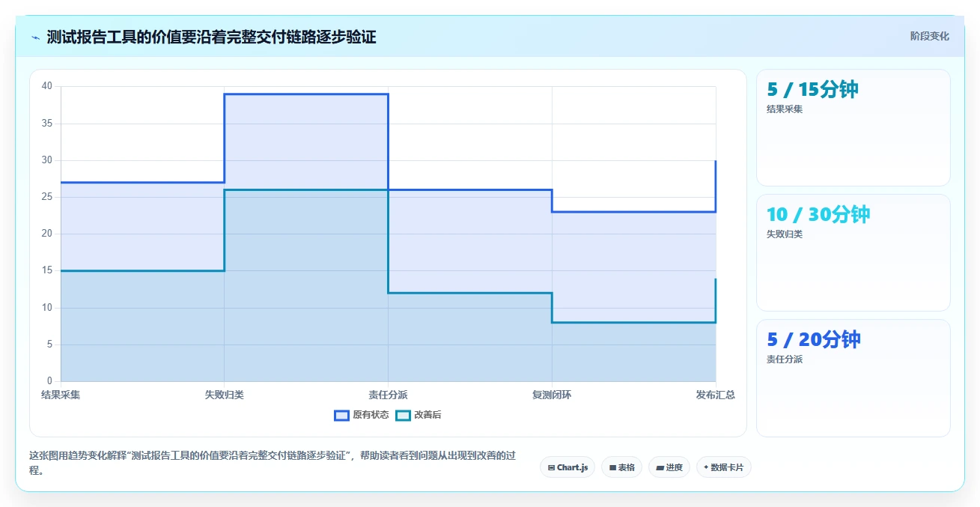Select the 数据卡片 tag chip
The height and width of the screenshot is (507, 980).
tap(724, 467)
